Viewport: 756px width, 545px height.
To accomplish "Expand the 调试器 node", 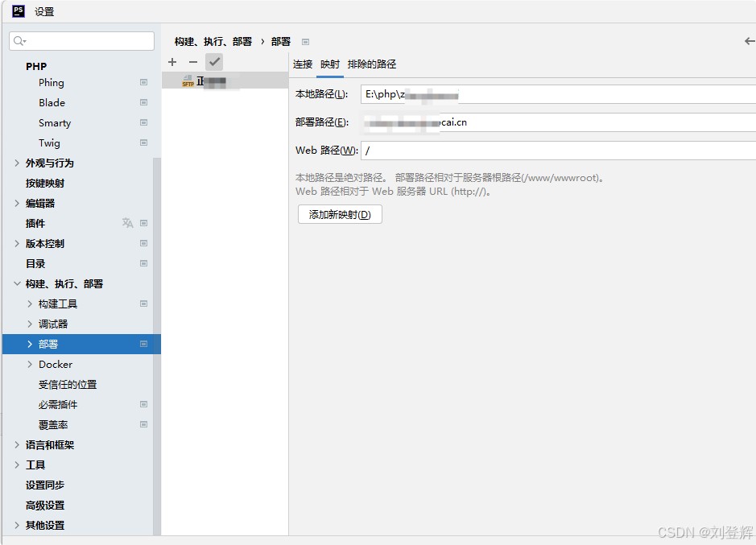I will click(x=30, y=324).
